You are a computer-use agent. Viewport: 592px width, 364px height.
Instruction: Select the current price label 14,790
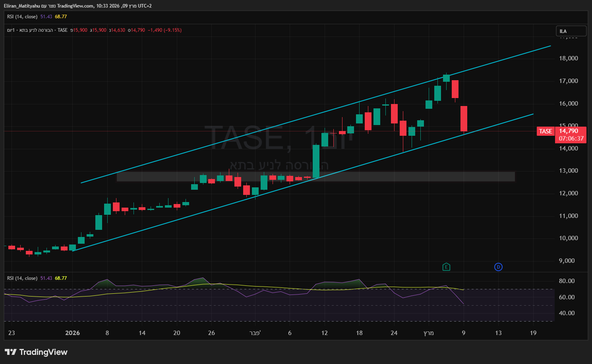pos(569,131)
